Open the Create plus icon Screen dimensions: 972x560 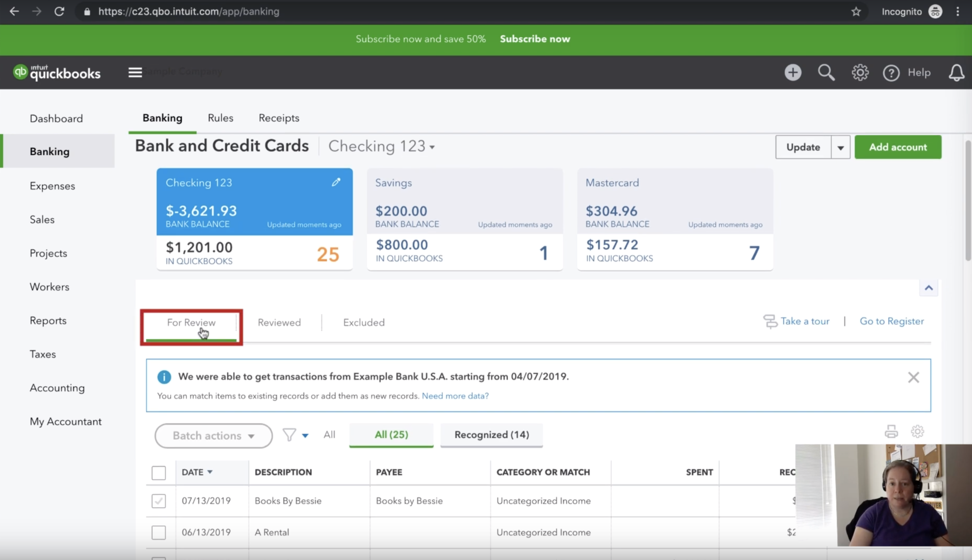click(793, 72)
